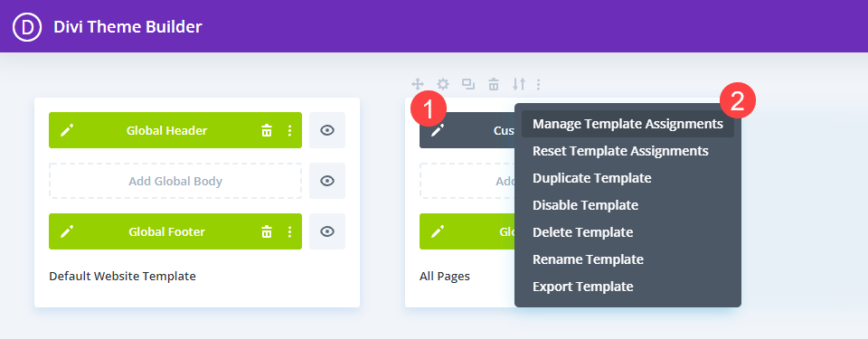Click the import/export arrows icon above template
This screenshot has width=868, height=339.
[x=519, y=84]
